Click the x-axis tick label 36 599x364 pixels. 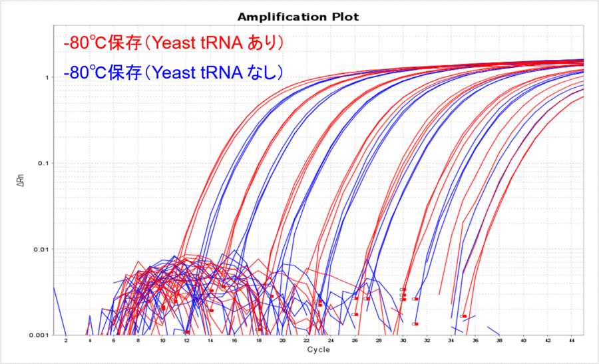click(475, 341)
